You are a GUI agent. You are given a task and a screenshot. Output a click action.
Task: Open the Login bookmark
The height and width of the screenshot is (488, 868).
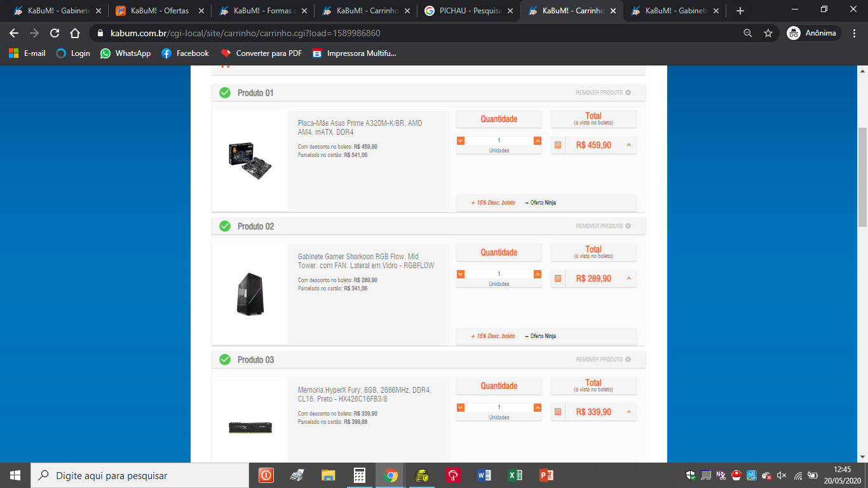point(73,53)
